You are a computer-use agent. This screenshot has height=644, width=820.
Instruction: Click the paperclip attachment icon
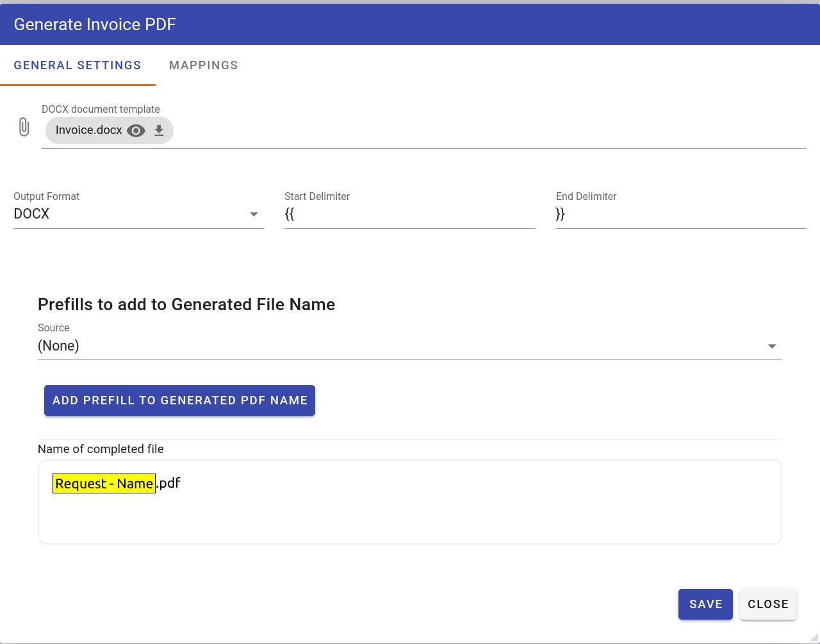coord(24,128)
